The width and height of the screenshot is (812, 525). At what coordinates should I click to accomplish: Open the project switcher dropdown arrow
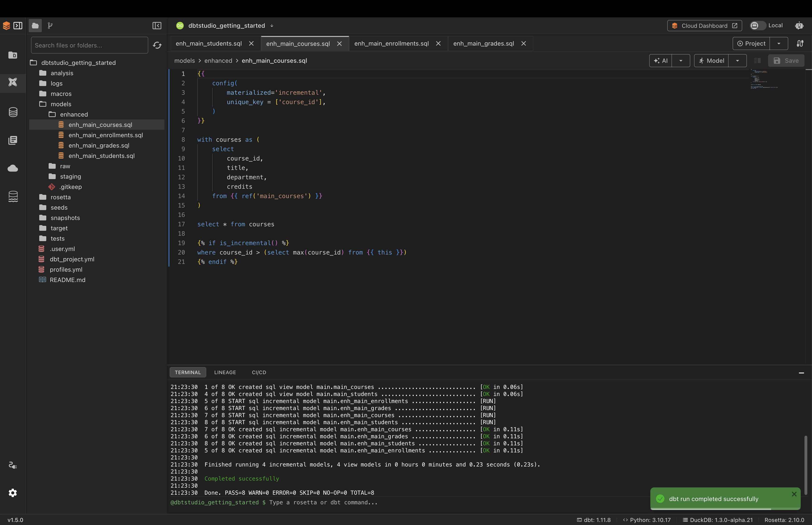272,26
